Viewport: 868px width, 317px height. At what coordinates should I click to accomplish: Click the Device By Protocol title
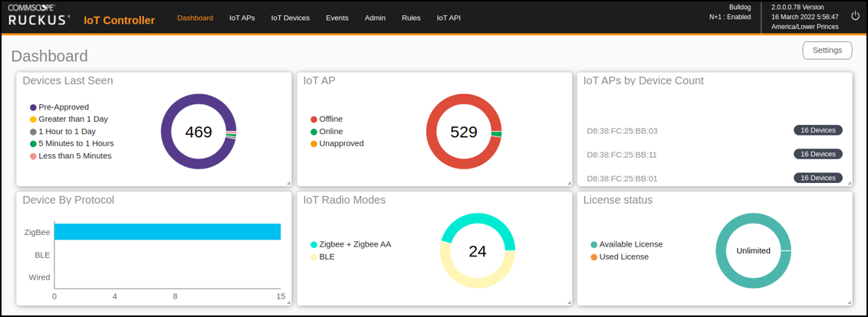69,200
